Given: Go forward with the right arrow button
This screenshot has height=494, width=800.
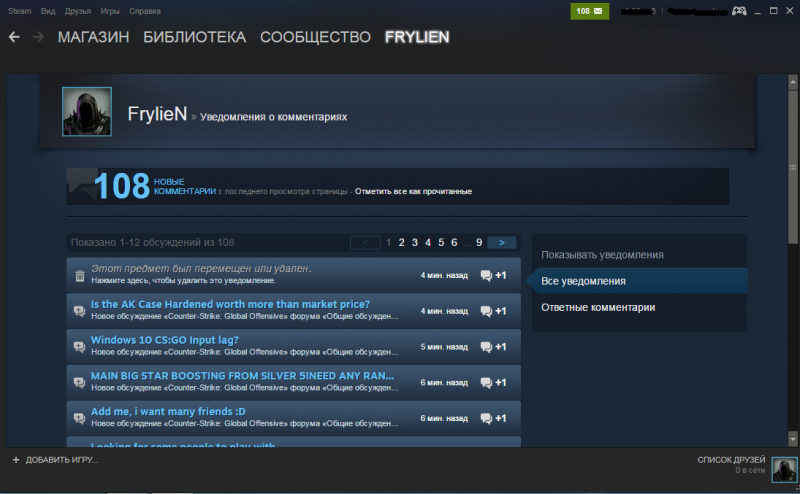Looking at the screenshot, I should (38, 37).
